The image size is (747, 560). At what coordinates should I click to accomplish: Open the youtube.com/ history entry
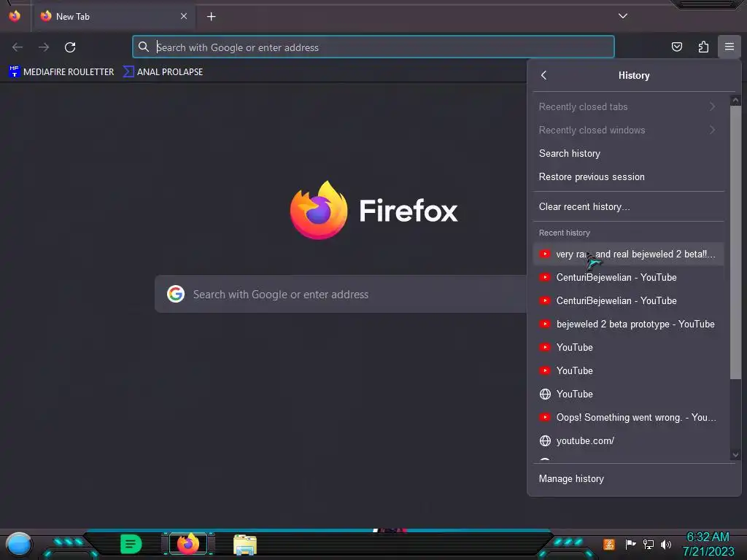628,440
